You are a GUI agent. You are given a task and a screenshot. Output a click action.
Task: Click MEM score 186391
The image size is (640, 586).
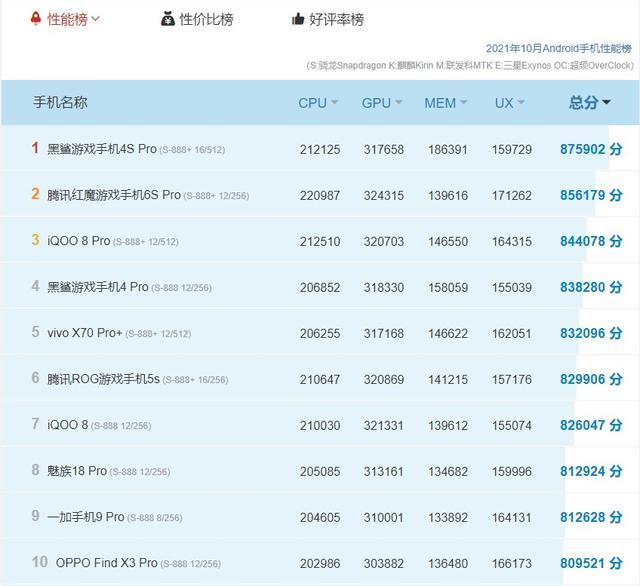coord(448,149)
